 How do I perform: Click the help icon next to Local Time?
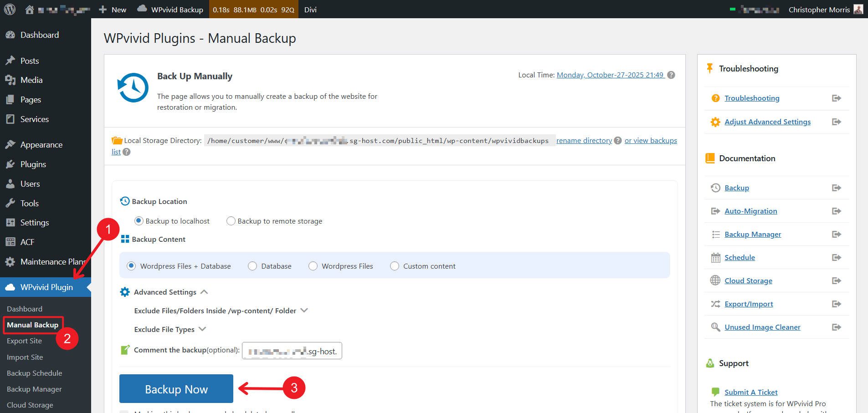(671, 75)
